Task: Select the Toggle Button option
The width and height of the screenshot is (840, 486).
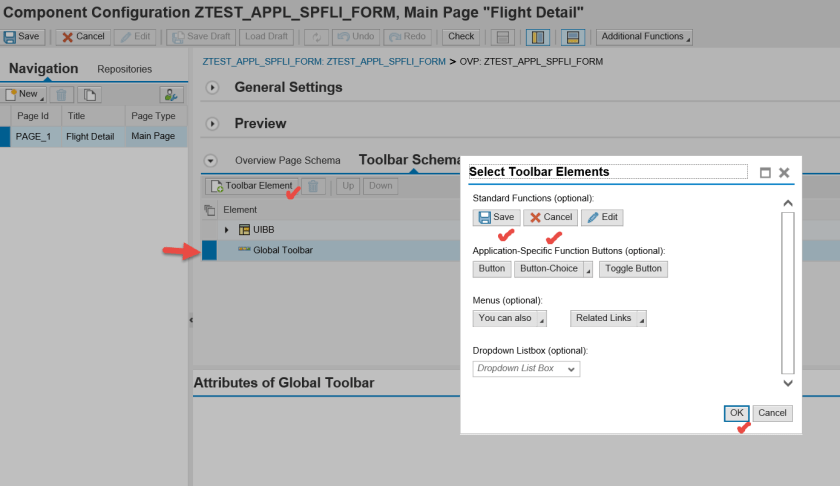Action: point(633,269)
